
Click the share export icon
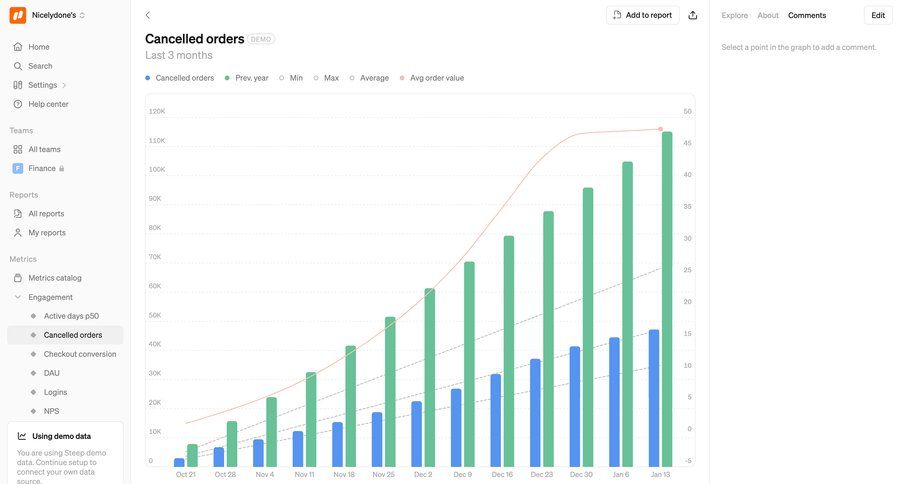693,16
